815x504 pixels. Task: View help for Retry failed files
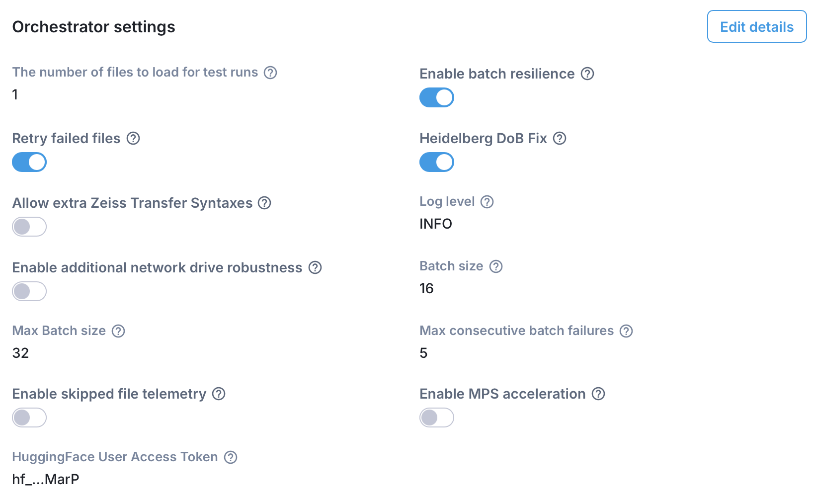(x=133, y=139)
